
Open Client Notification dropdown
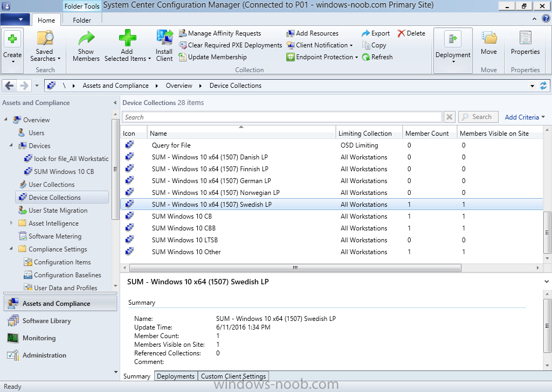click(320, 45)
